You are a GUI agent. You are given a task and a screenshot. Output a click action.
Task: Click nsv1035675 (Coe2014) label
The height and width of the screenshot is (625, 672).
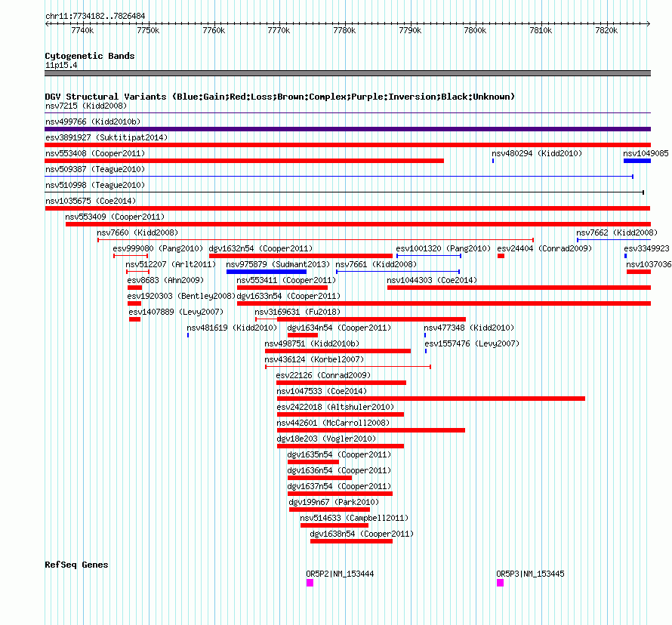pyautogui.click(x=91, y=201)
